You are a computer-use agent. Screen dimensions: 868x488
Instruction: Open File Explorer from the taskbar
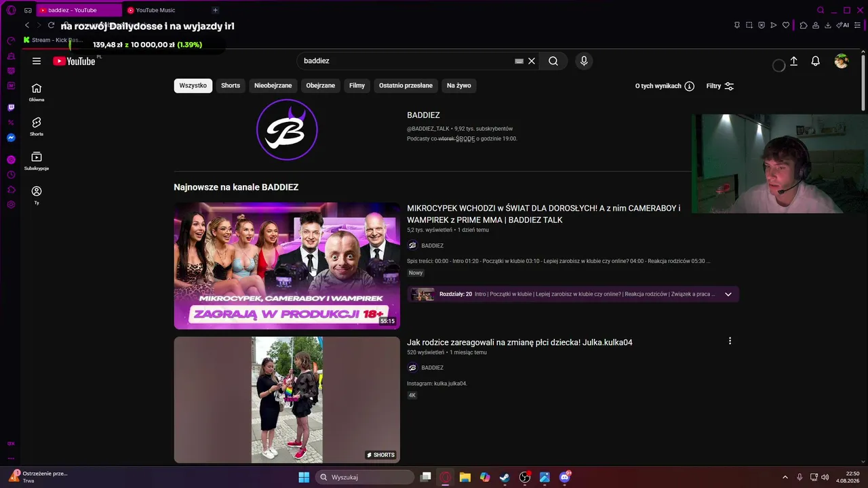pyautogui.click(x=465, y=477)
